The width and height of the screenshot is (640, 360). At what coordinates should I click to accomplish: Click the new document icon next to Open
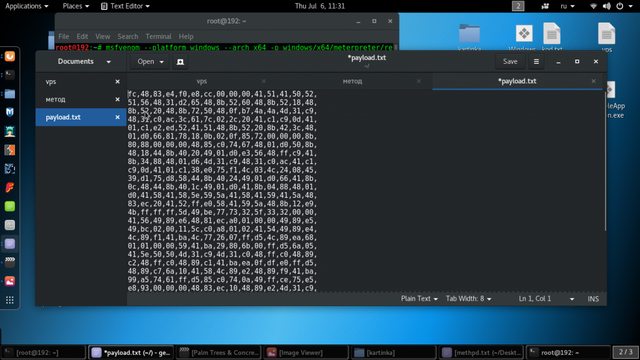point(180,62)
